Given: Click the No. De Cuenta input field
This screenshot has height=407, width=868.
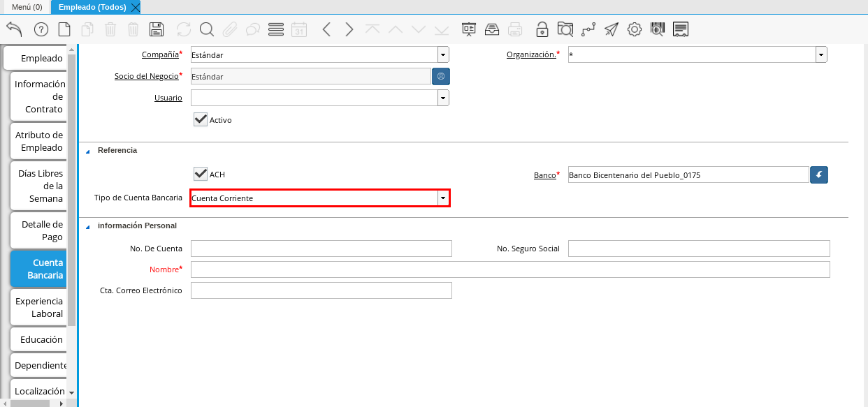Looking at the screenshot, I should click(321, 249).
